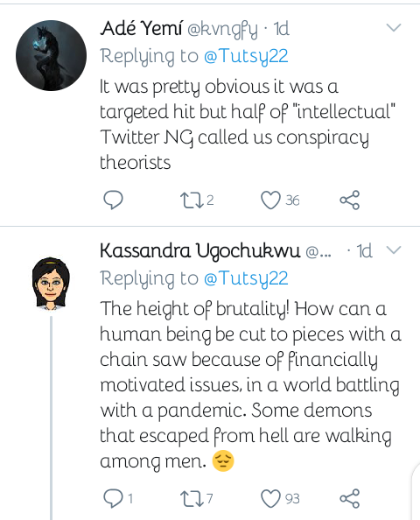420x520 pixels.
Task: Open Adé Yemí's targeted hit tweet text
Action: pos(248,124)
